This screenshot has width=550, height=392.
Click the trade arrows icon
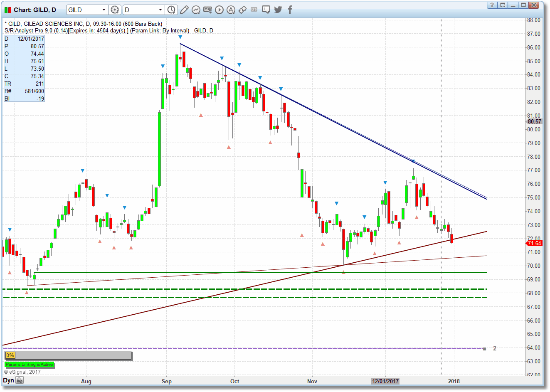[x=242, y=10]
